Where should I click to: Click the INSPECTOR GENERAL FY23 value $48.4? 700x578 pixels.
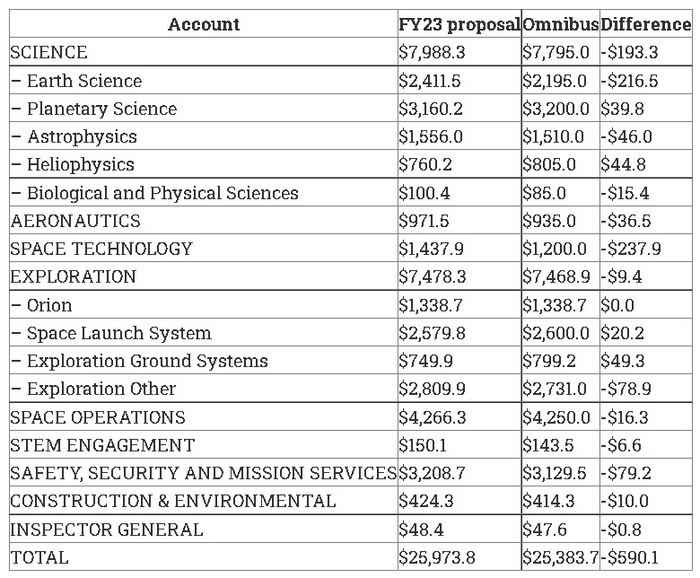coord(420,529)
